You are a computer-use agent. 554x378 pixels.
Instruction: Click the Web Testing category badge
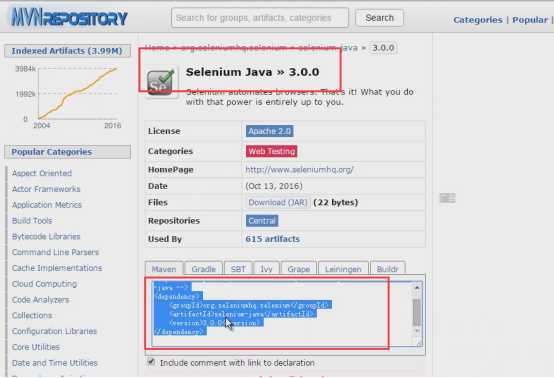271,151
